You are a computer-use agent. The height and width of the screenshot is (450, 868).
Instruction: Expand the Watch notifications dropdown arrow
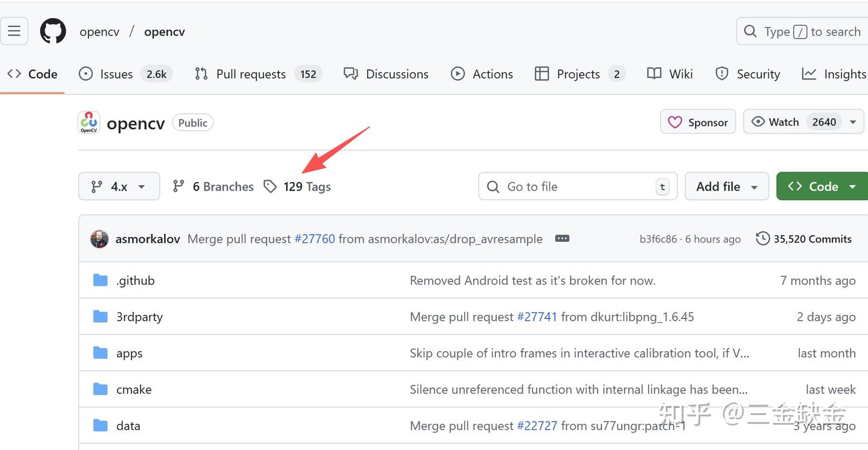point(853,122)
